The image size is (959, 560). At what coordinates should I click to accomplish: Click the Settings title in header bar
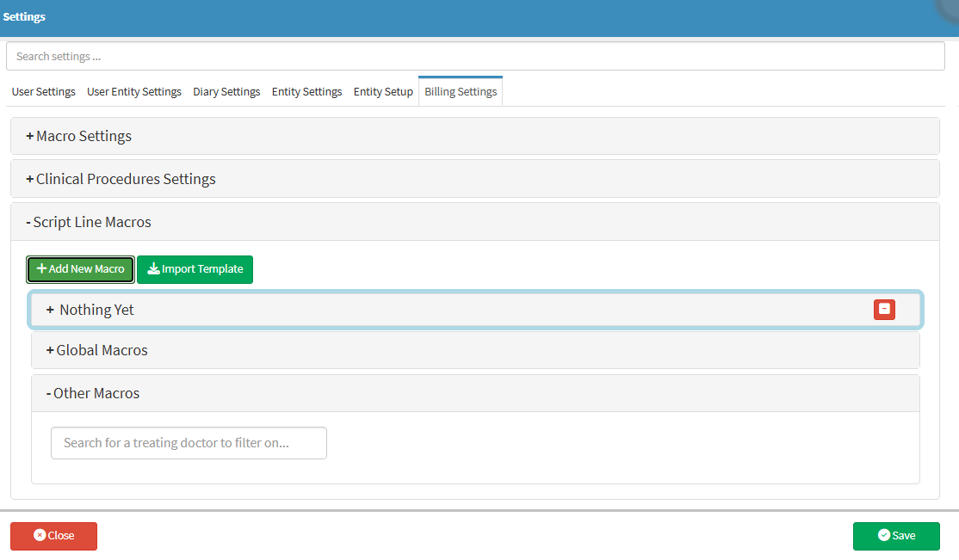point(24,17)
